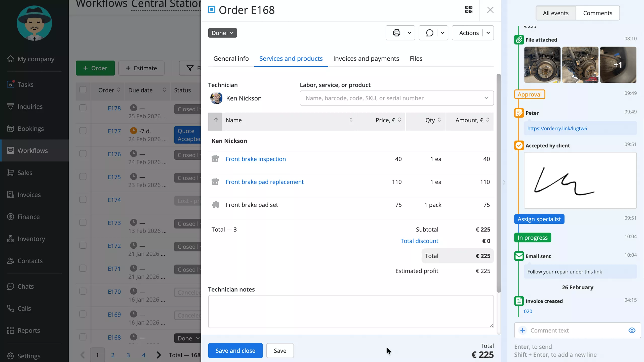The image size is (644, 362).
Task: Click the chat bubble icon next to Actions
Action: click(x=430, y=33)
